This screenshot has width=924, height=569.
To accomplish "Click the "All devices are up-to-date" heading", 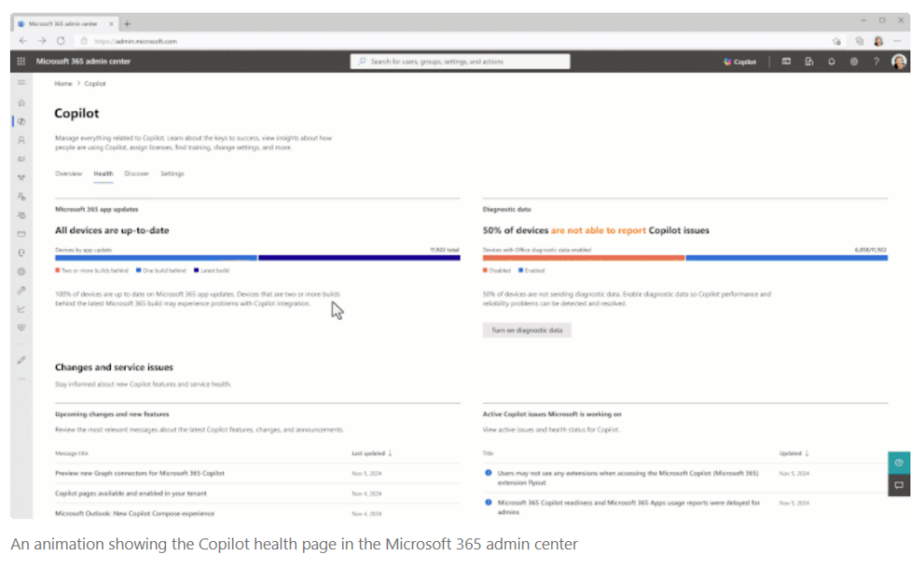I will tap(112, 230).
